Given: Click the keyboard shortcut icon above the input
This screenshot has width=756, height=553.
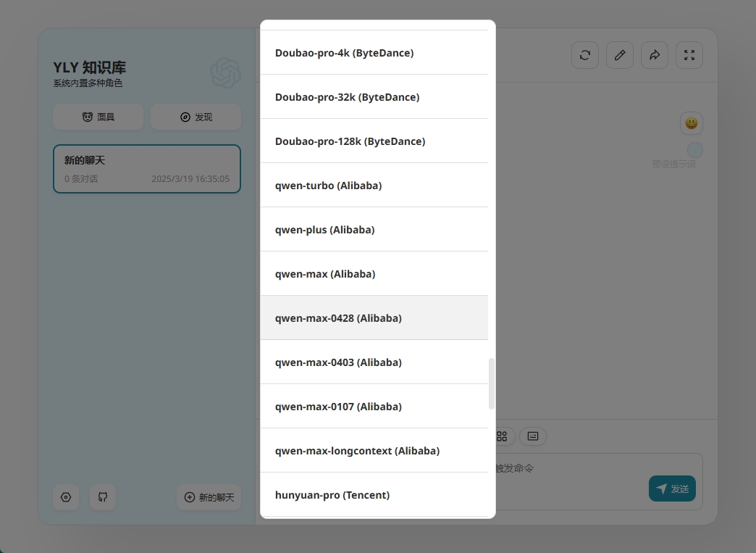Looking at the screenshot, I should pyautogui.click(x=533, y=436).
